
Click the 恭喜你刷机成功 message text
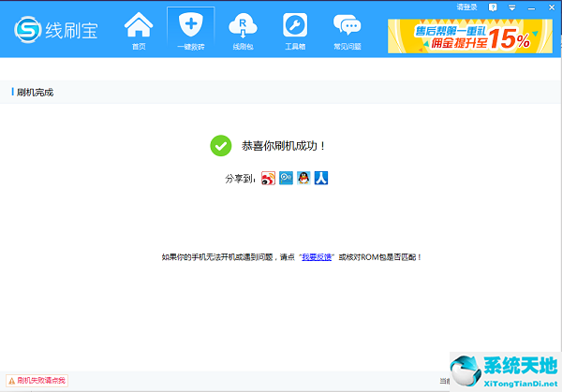283,146
